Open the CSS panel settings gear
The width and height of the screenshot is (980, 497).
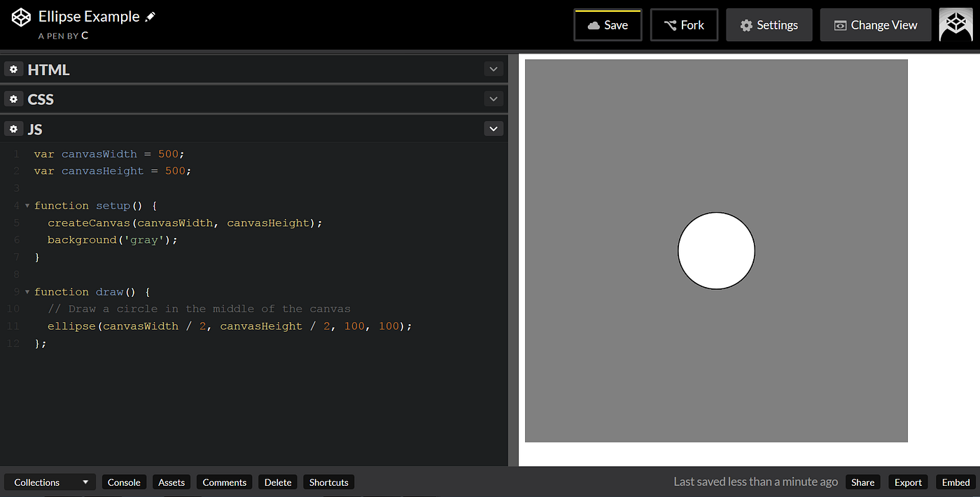click(13, 99)
